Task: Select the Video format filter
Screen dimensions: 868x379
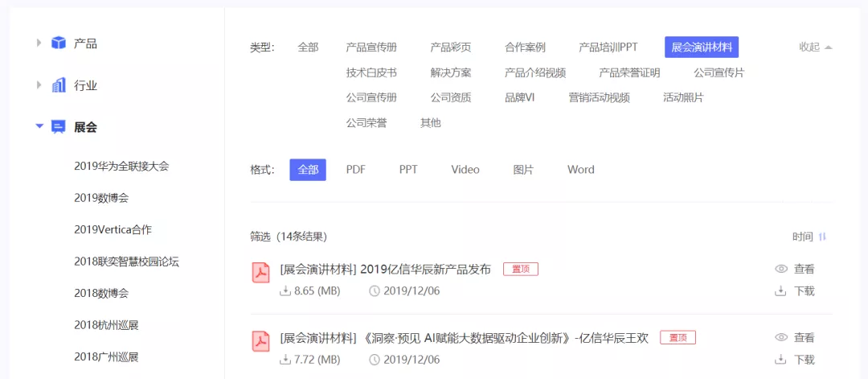Action: coord(465,170)
